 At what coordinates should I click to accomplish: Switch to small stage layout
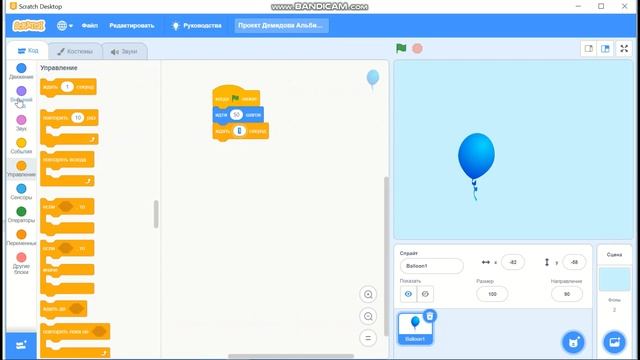click(589, 49)
